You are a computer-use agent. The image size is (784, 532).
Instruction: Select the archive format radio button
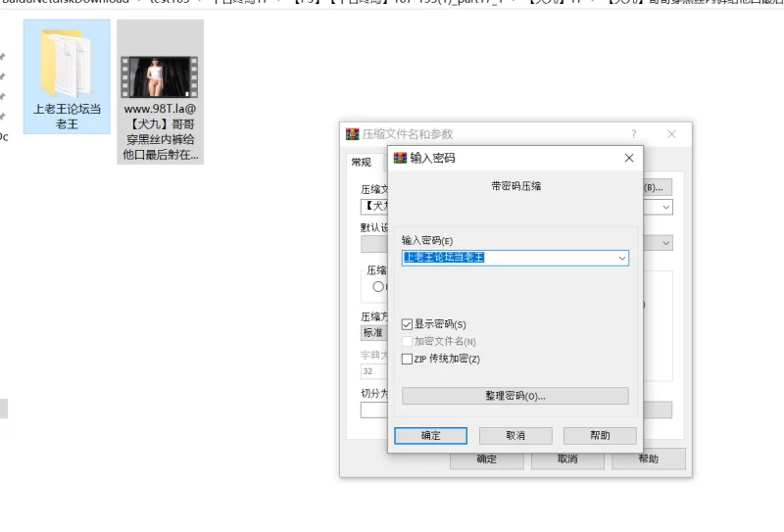tap(378, 286)
